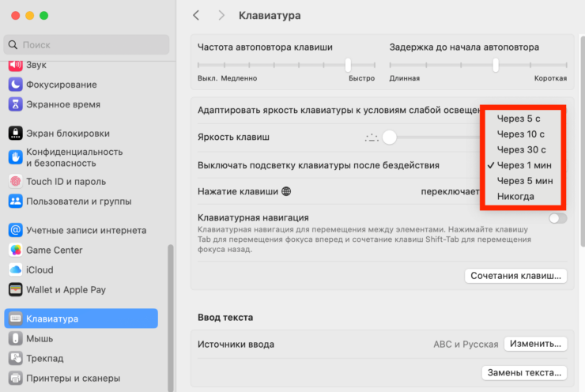Click Изменить… for input sources
585x392 pixels.
(x=535, y=344)
